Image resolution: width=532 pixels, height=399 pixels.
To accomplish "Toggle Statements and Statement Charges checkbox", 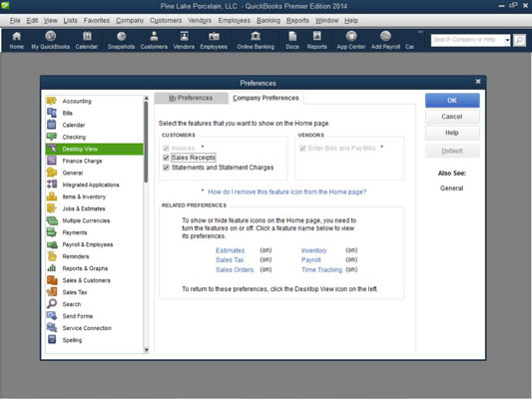I will [166, 168].
